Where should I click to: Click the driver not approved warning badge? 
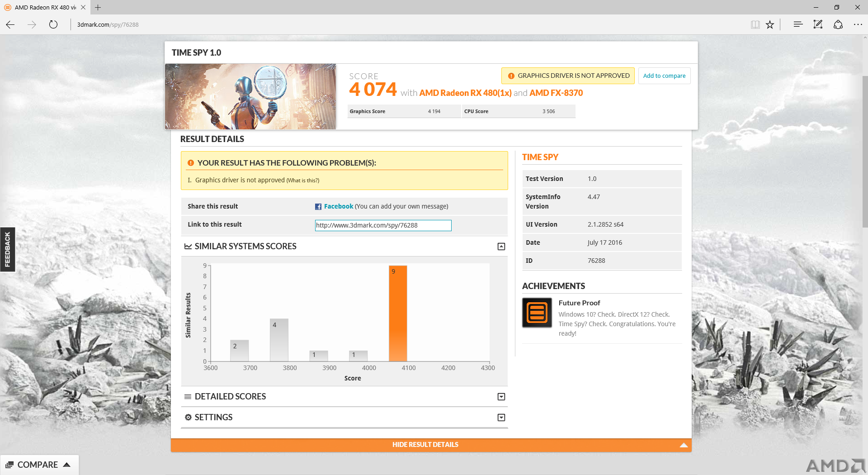tap(568, 76)
